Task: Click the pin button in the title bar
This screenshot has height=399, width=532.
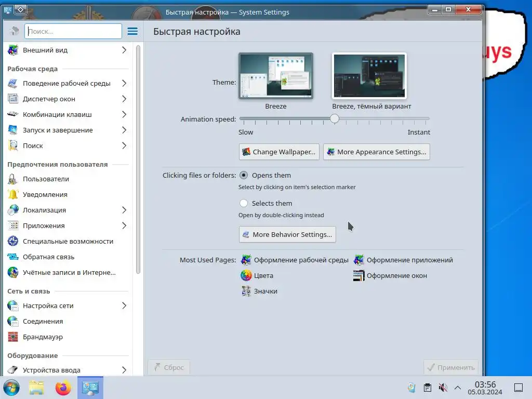Action: coord(20,9)
